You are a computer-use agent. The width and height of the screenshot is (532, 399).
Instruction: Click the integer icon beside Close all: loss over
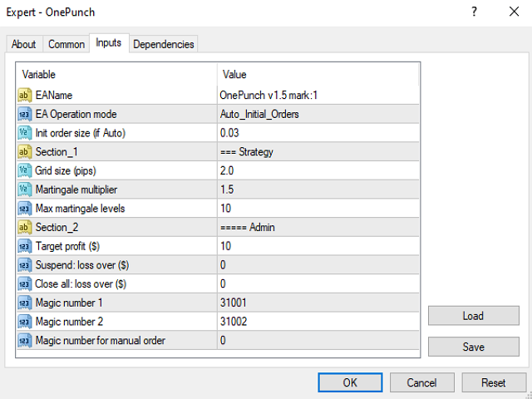pos(25,284)
